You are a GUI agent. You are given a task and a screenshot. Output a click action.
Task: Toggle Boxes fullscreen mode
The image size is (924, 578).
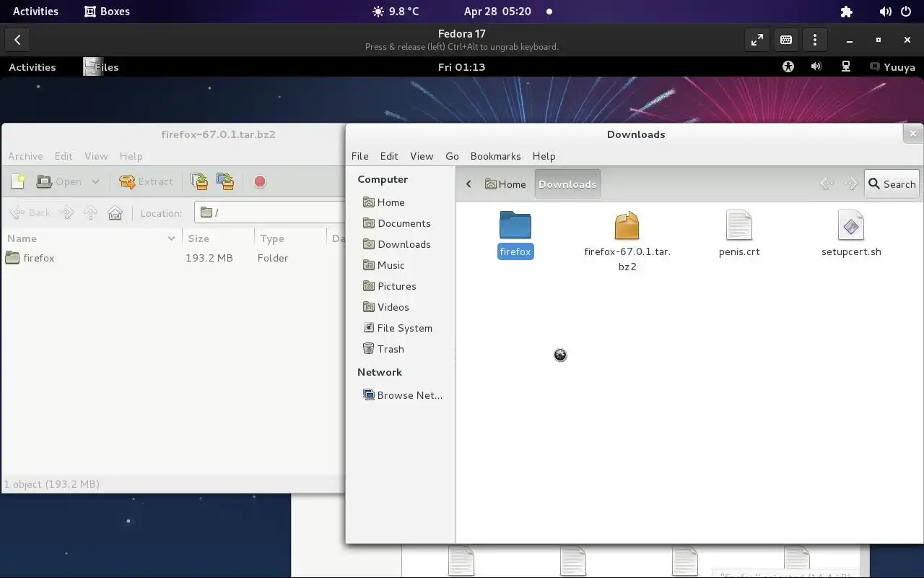pyautogui.click(x=757, y=40)
